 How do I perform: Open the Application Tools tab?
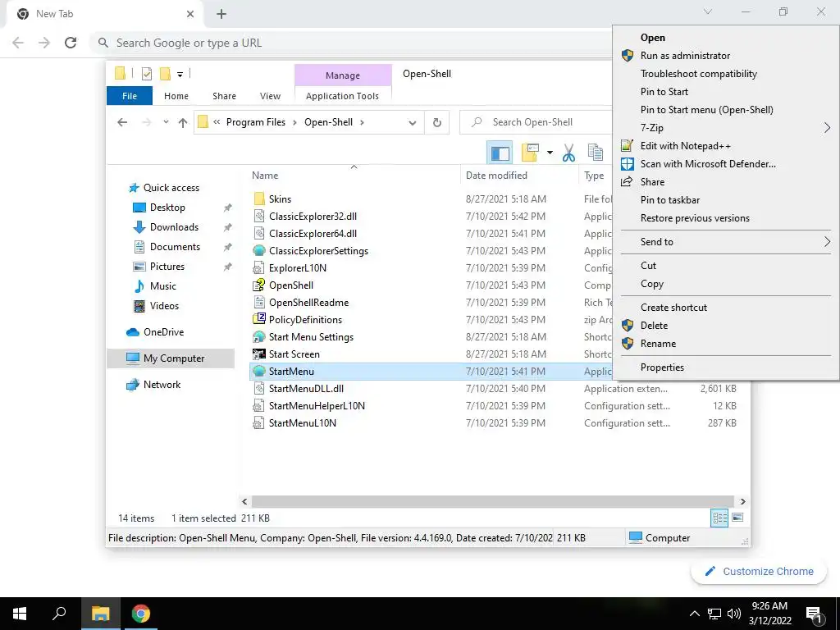(x=342, y=96)
